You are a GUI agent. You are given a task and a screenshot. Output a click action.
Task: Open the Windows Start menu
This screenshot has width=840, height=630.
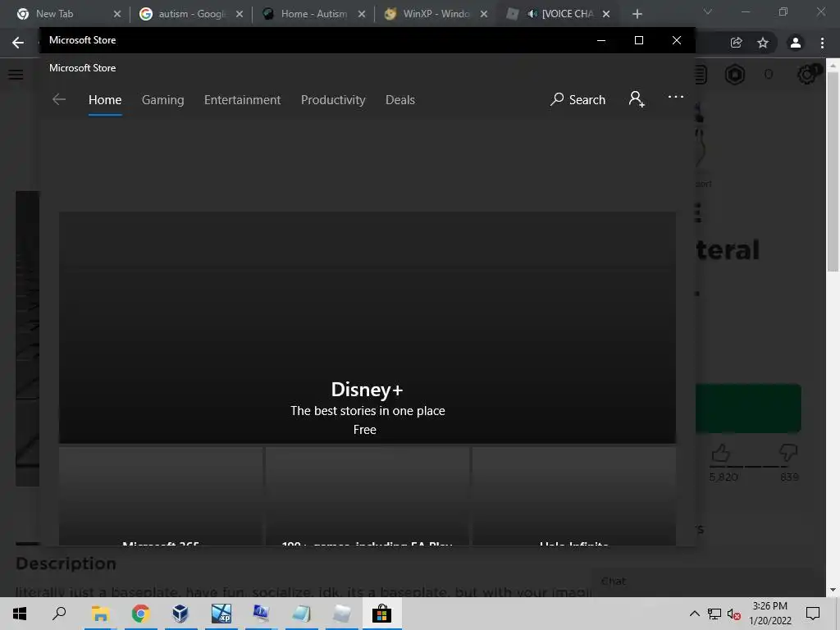(20, 614)
